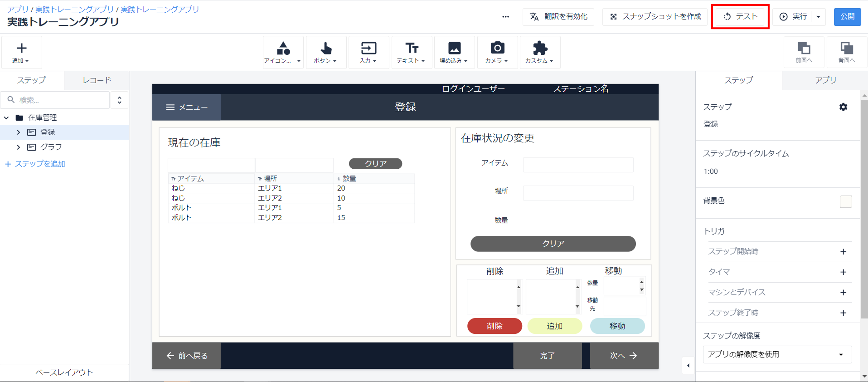Click 翻訳を有効化 button
Viewport: 868px width, 382px height.
click(x=558, y=17)
